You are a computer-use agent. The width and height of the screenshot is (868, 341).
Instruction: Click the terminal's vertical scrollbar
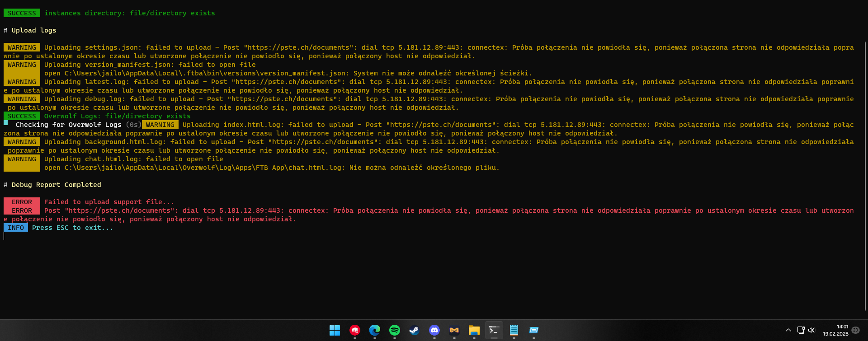pyautogui.click(x=865, y=176)
